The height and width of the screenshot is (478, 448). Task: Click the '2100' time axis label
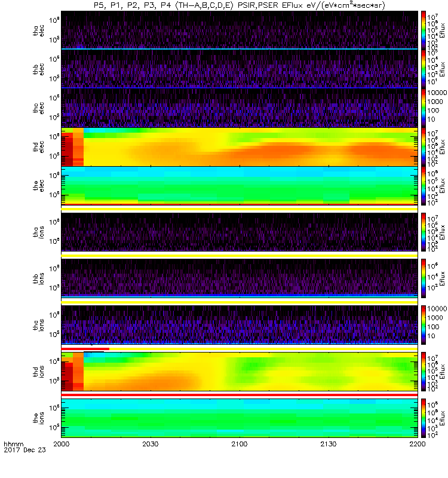click(x=240, y=444)
